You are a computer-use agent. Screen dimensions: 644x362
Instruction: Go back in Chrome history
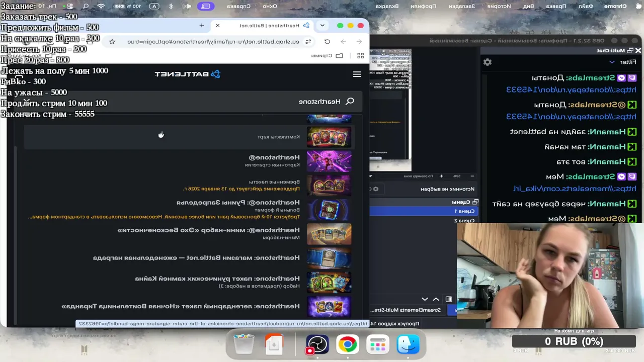click(359, 42)
